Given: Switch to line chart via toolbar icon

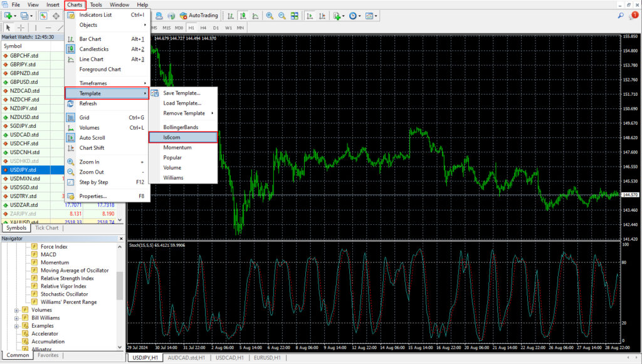Looking at the screenshot, I should 255,16.
